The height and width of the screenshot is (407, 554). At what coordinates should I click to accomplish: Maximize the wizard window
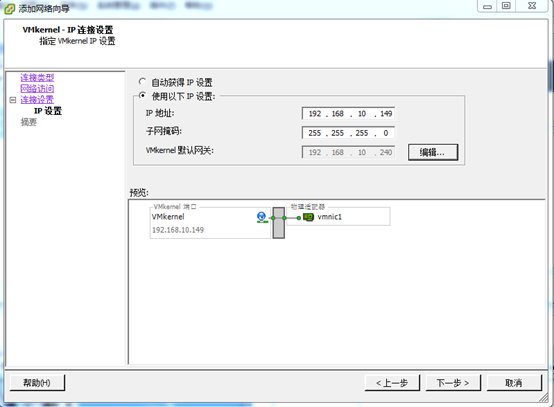[x=506, y=6]
